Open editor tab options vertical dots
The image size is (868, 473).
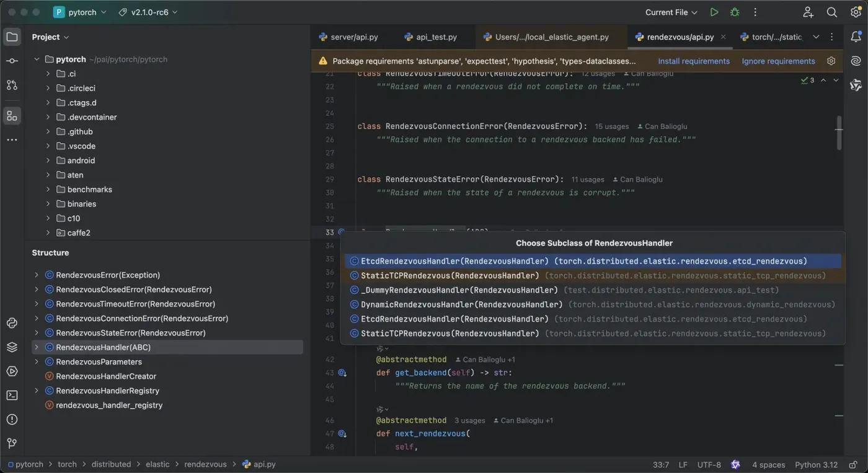pyautogui.click(x=832, y=37)
